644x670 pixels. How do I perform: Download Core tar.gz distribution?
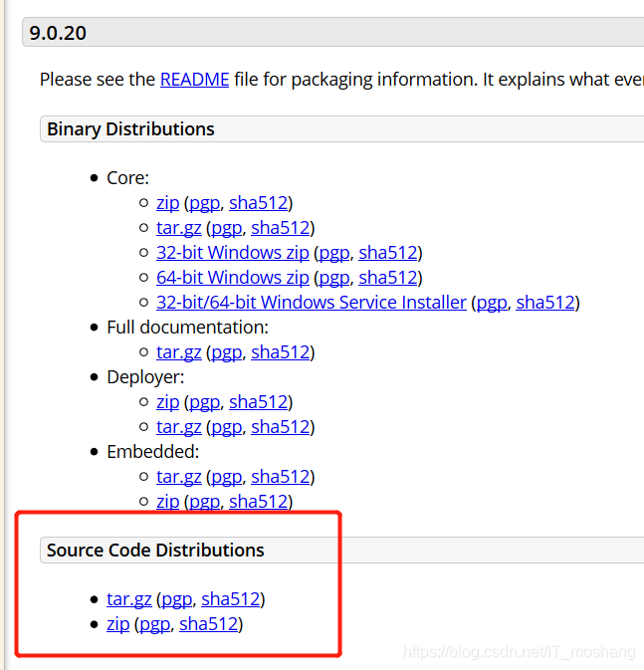pyautogui.click(x=178, y=228)
